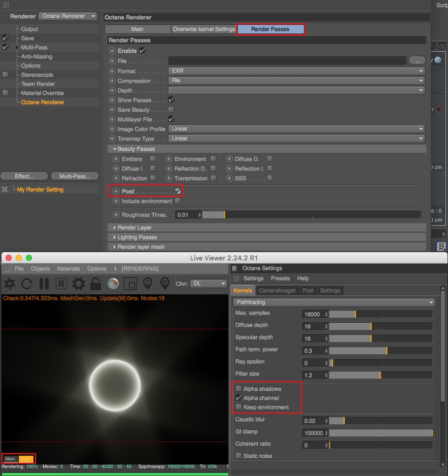This screenshot has height=476, width=448.
Task: Switch to the Main tab in Octane Renderer
Action: pos(137,29)
